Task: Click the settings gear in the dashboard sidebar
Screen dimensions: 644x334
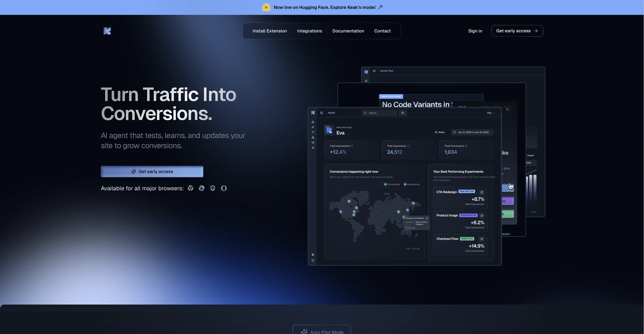Action: (x=313, y=255)
